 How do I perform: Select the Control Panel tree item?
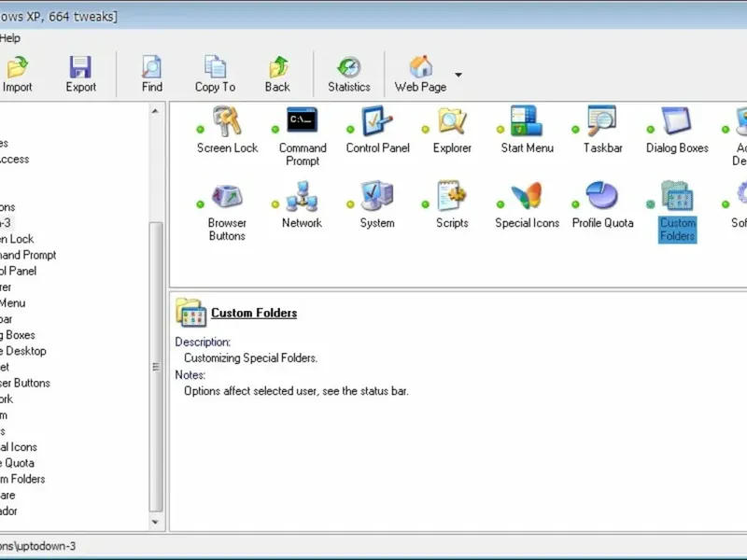coord(18,271)
